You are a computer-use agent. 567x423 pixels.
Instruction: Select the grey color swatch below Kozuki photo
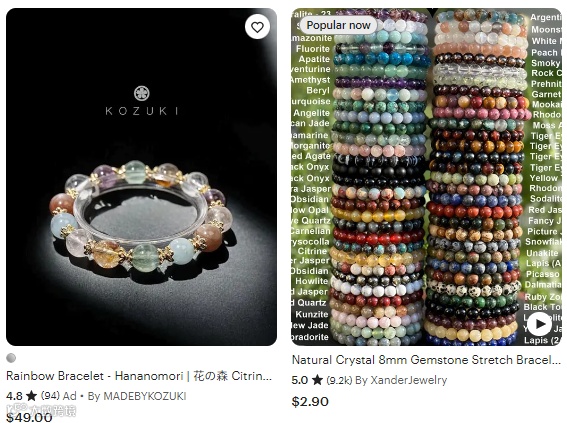[11, 358]
